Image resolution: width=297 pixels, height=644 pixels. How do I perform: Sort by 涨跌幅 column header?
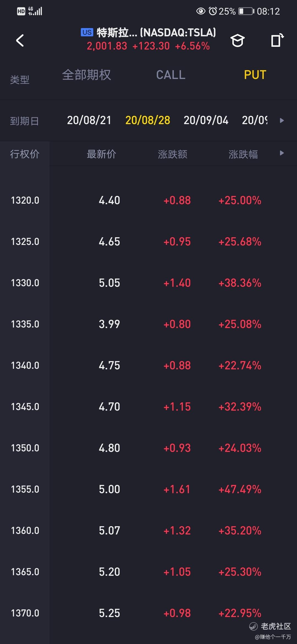(x=243, y=154)
